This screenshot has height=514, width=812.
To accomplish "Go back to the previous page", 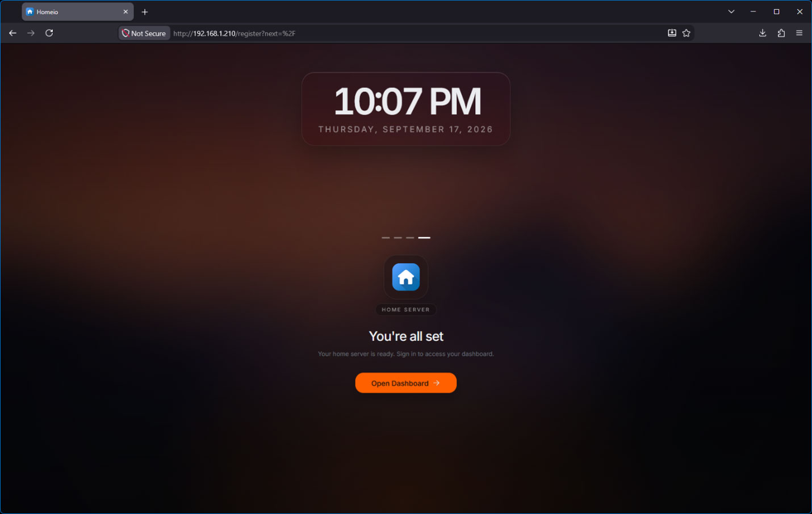I will pos(12,33).
